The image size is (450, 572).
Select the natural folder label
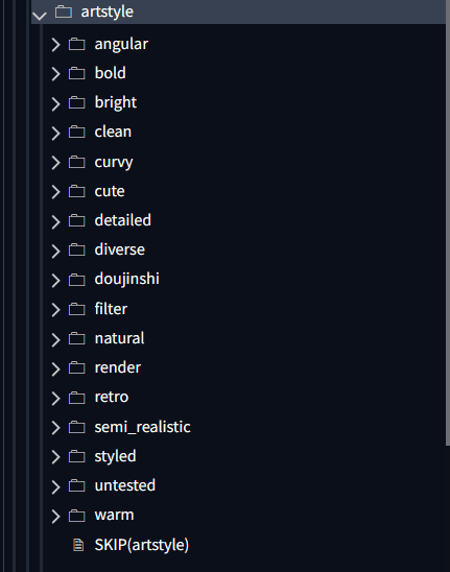point(119,338)
